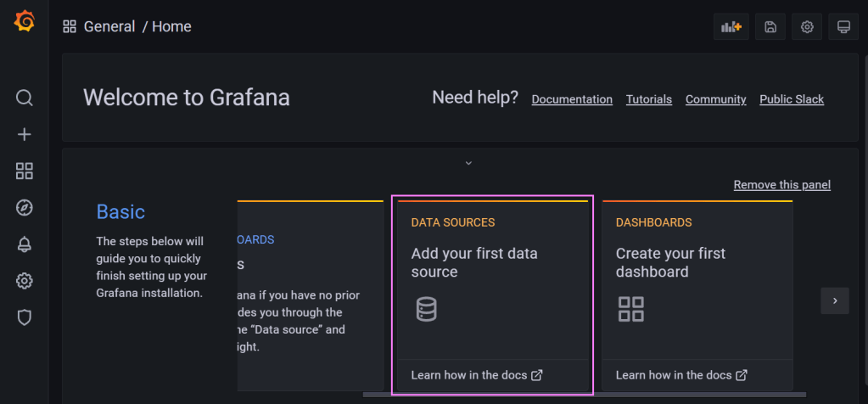Click dashboards grid icon beside General breadcrumb
The height and width of the screenshot is (404, 868).
click(x=70, y=26)
